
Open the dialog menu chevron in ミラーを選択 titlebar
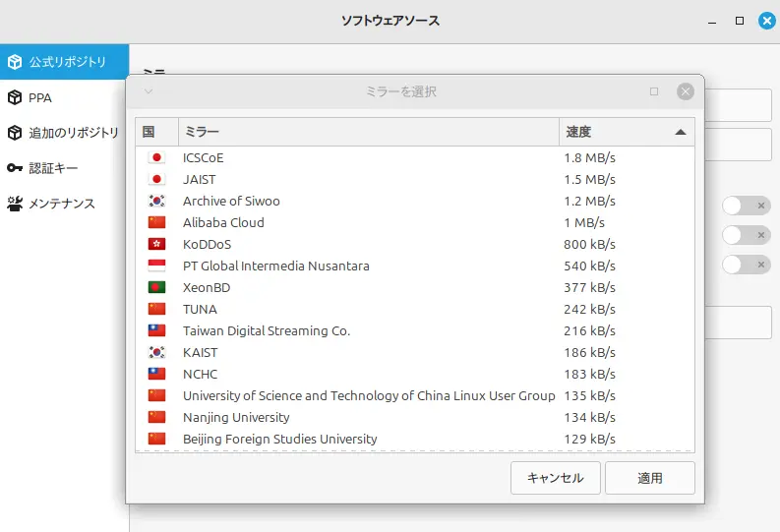click(149, 91)
